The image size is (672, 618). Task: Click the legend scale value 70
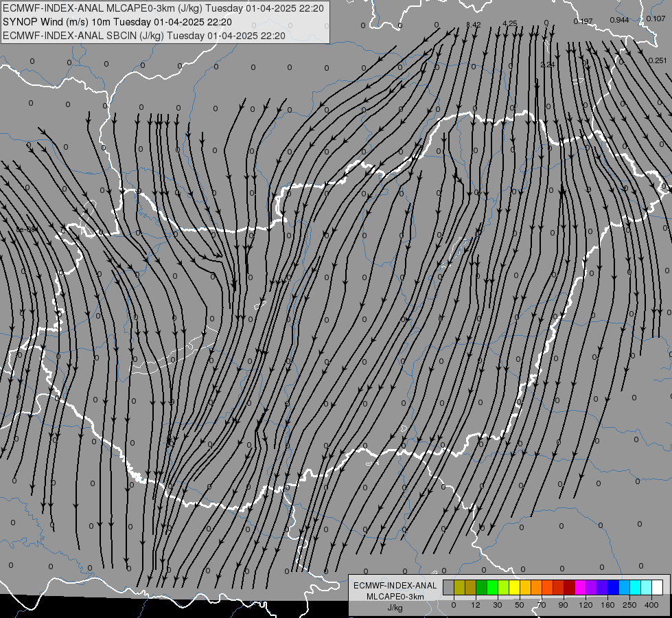pos(542,605)
